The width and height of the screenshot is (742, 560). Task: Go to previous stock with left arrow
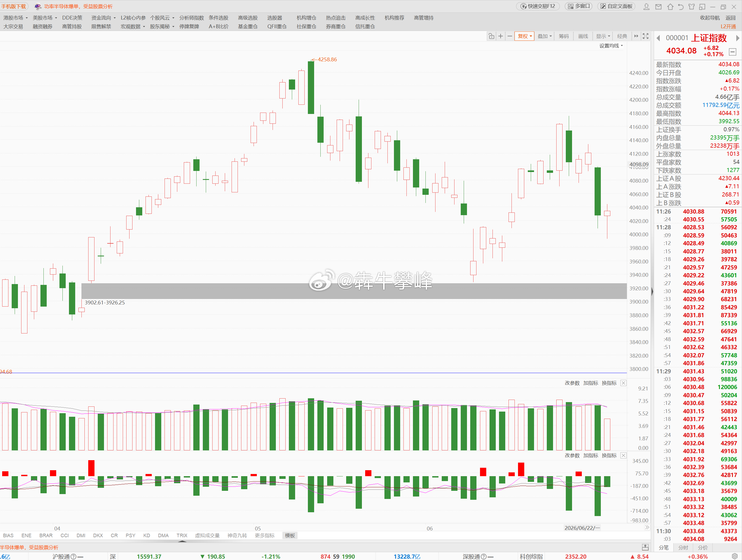658,38
